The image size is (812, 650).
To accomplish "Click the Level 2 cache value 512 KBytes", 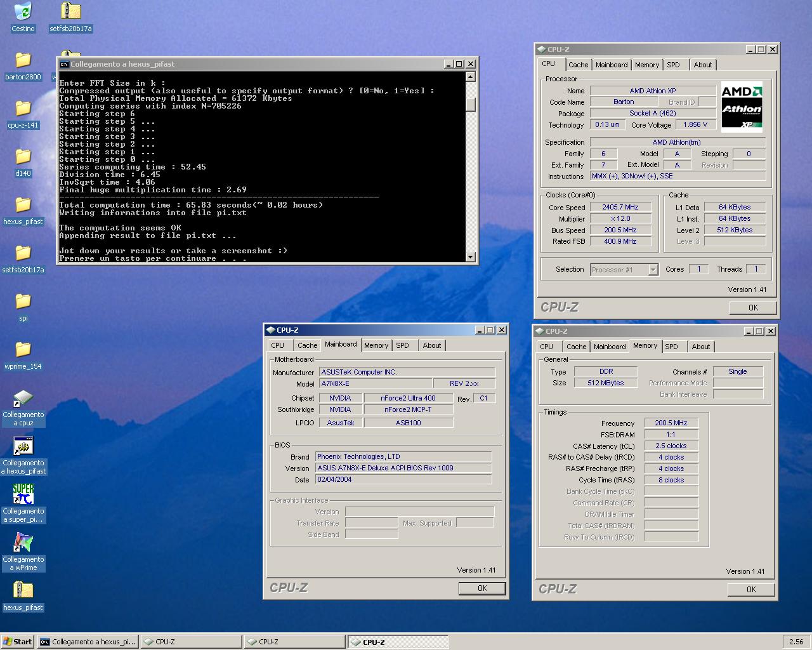I will click(x=735, y=230).
